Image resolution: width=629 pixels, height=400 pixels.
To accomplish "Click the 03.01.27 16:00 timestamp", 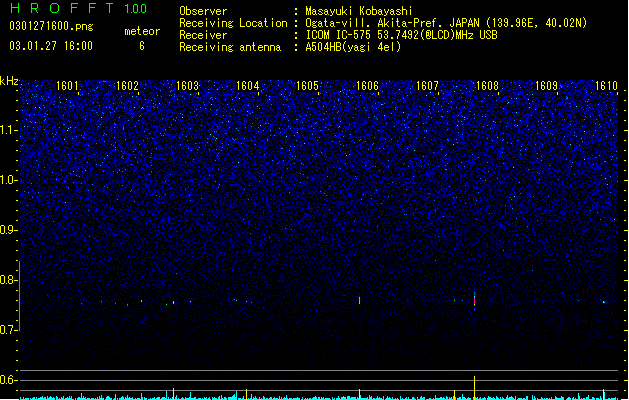I will coord(51,46).
